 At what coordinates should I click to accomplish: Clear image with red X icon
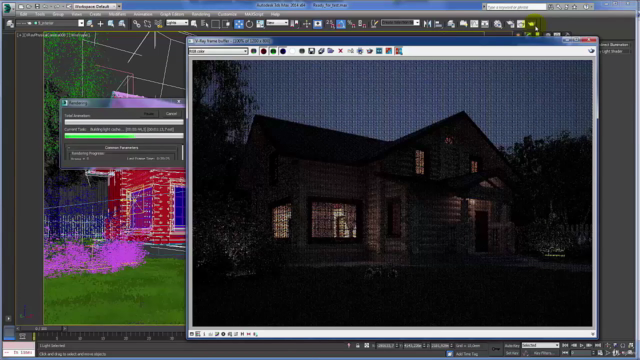pyautogui.click(x=340, y=51)
